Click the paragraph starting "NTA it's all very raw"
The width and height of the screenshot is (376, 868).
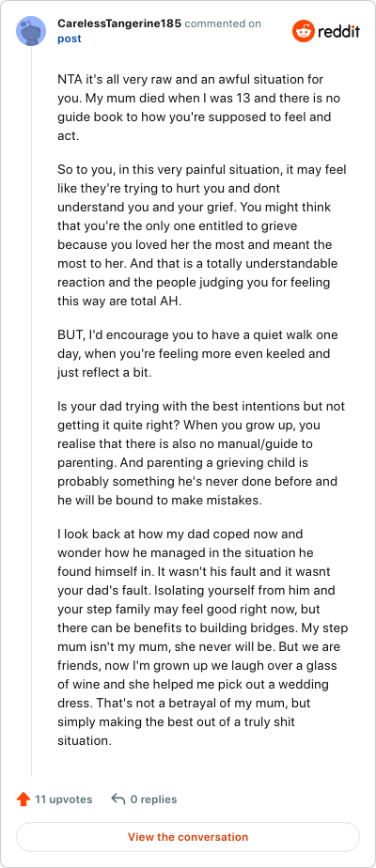pyautogui.click(x=201, y=107)
